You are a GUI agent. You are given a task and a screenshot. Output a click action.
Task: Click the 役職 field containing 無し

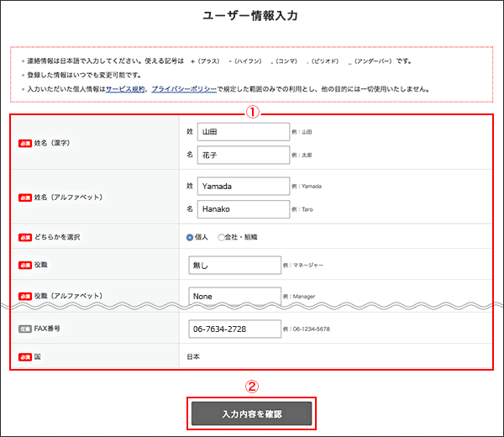tap(234, 265)
